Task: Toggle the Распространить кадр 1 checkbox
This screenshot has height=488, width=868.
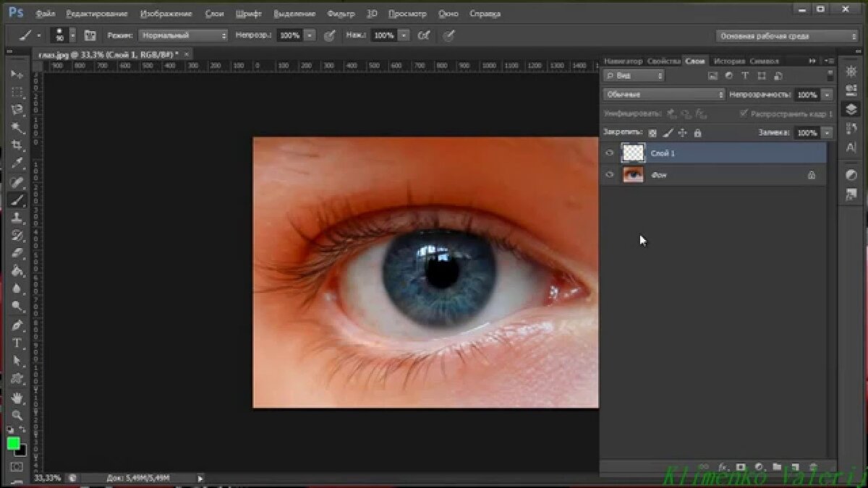Action: coord(744,114)
